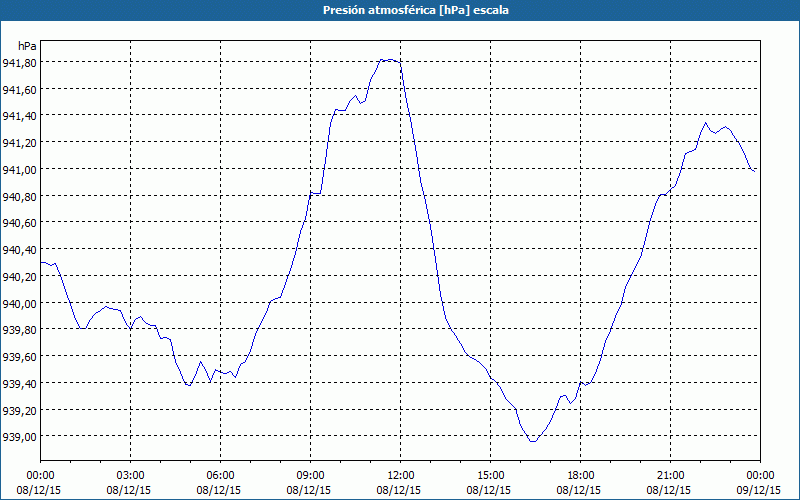Select the 939,00 axis value
The width and height of the screenshot is (800, 500).
coord(19,437)
